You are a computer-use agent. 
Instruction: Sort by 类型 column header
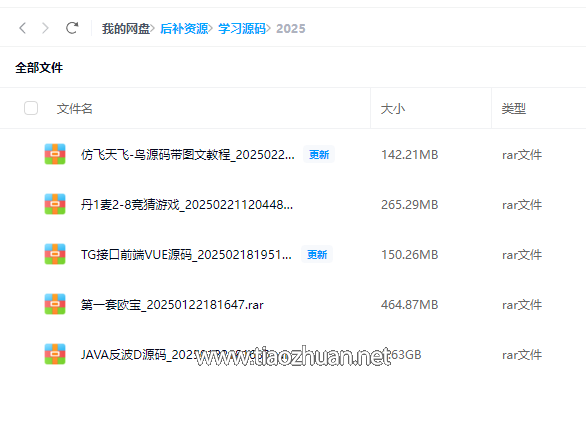click(x=513, y=109)
